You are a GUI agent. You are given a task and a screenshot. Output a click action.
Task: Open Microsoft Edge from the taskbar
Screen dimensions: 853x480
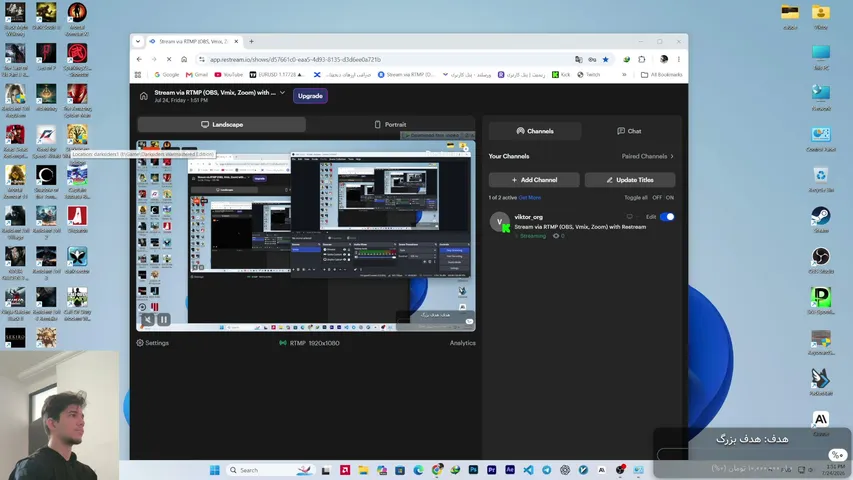(418, 470)
